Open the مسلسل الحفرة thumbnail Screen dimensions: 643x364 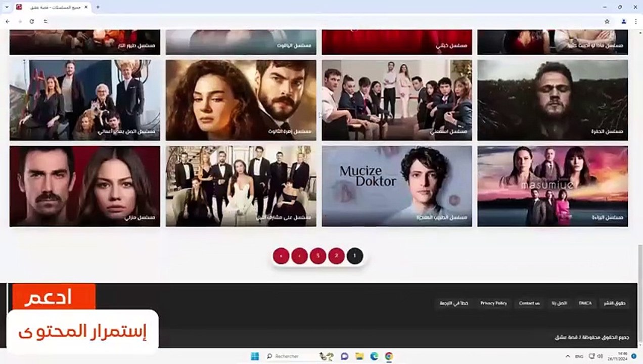tap(553, 100)
